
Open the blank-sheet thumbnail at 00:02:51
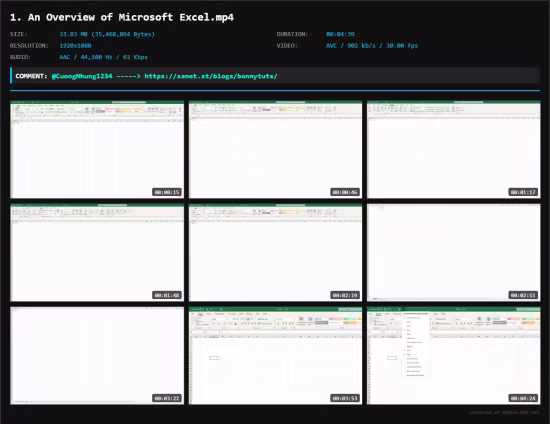pos(454,253)
